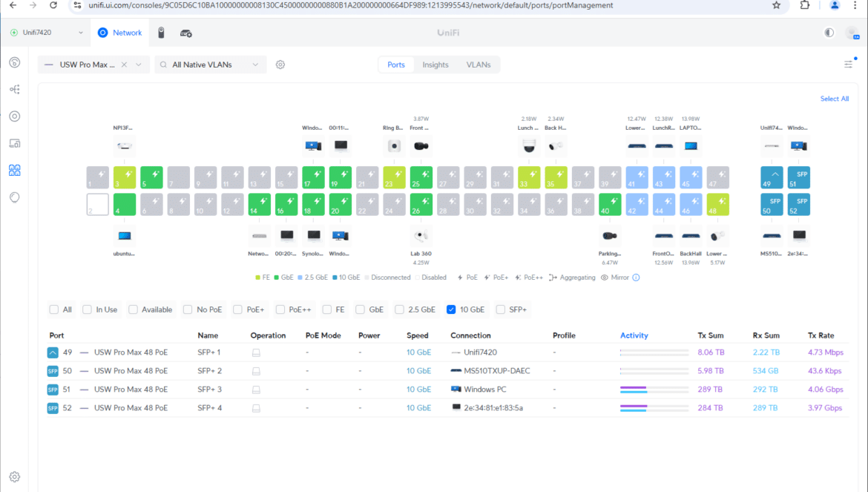Select port 3 in the switch diagram
The image size is (868, 492).
125,177
